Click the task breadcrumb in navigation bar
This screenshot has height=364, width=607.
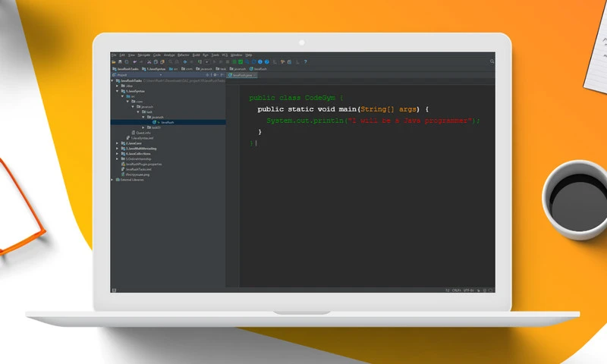pos(221,69)
